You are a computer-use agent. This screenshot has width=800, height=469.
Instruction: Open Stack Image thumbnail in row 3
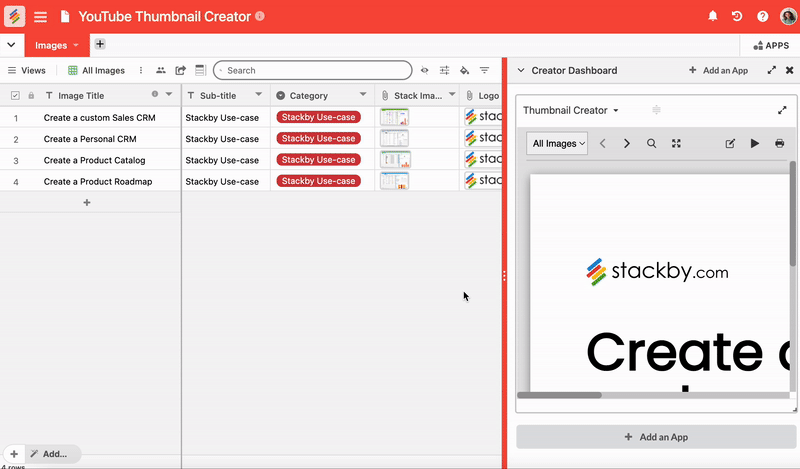394,160
